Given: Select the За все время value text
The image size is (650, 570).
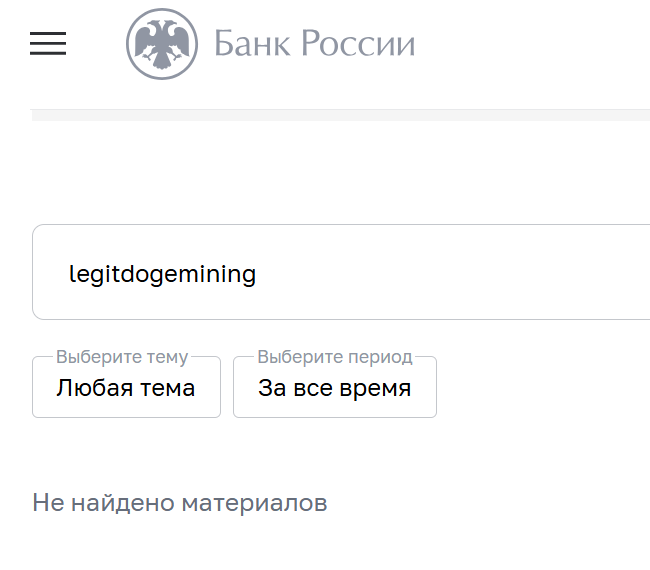Looking at the screenshot, I should 334,389.
